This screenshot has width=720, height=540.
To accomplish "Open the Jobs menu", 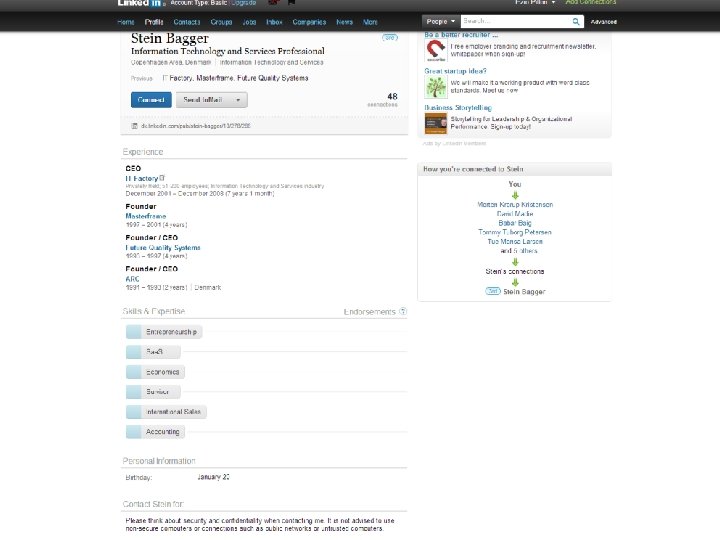I will click(249, 22).
